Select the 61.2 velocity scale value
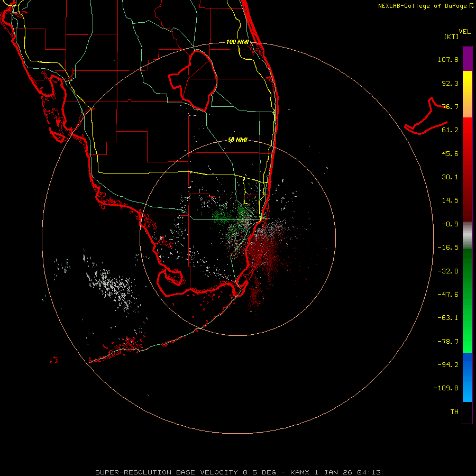The width and height of the screenshot is (476, 476). pos(450,130)
